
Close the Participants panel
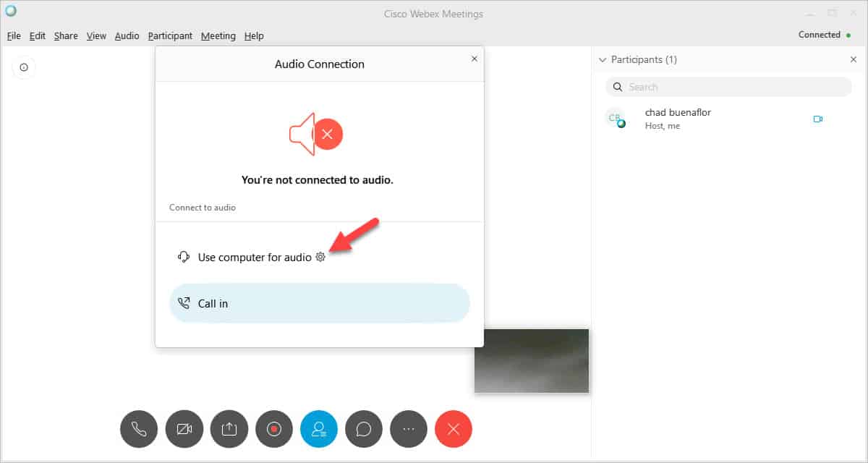click(854, 59)
